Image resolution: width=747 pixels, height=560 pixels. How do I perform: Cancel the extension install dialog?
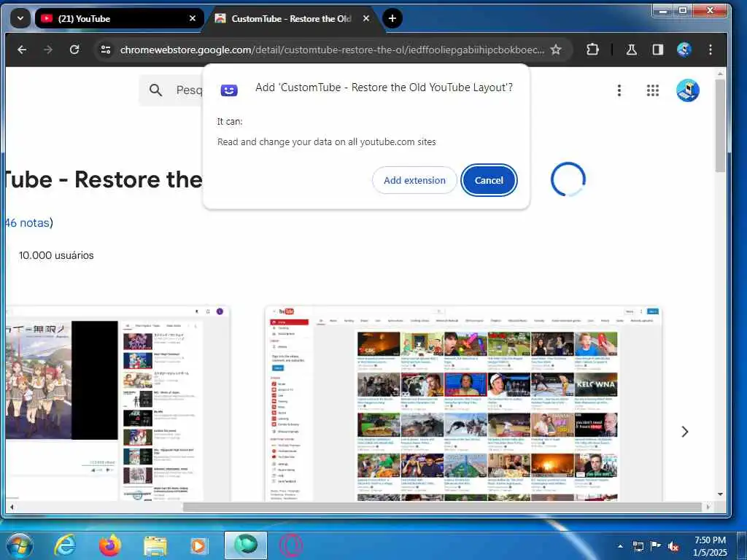coord(489,181)
